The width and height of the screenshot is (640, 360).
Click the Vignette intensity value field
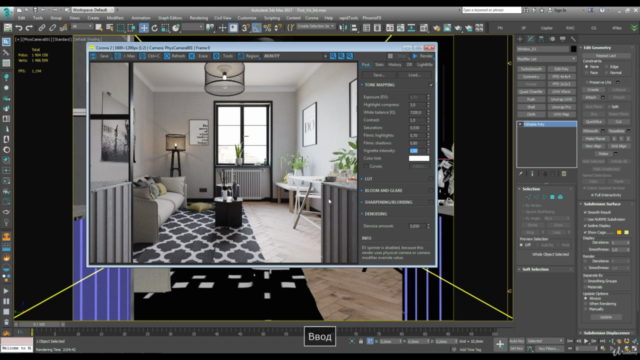tap(417, 151)
